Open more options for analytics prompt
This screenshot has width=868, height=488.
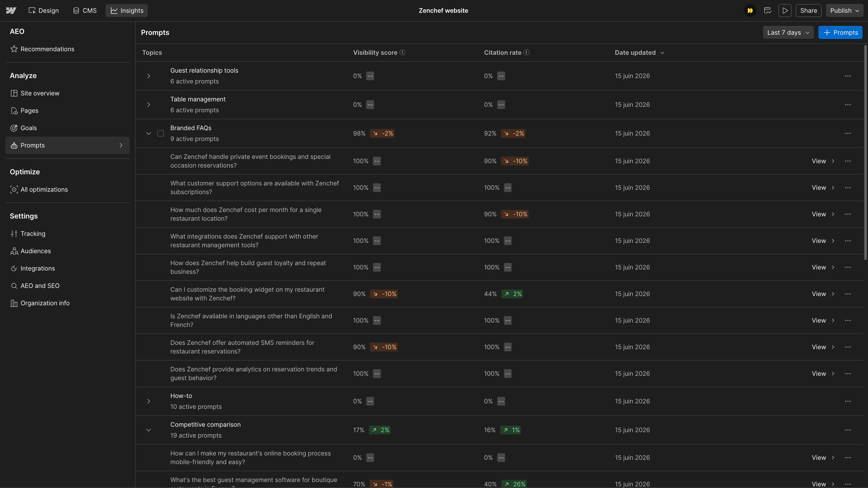pos(848,374)
